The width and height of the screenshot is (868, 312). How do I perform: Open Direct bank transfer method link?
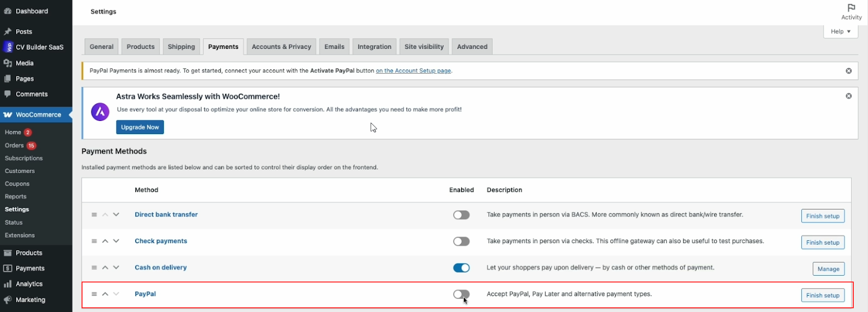166,215
